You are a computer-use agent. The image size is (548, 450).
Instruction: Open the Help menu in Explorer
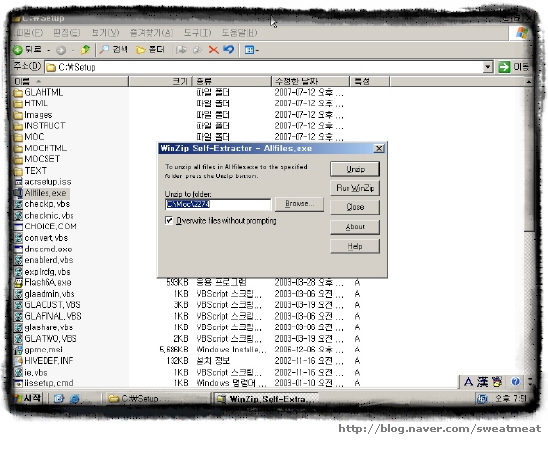point(239,33)
